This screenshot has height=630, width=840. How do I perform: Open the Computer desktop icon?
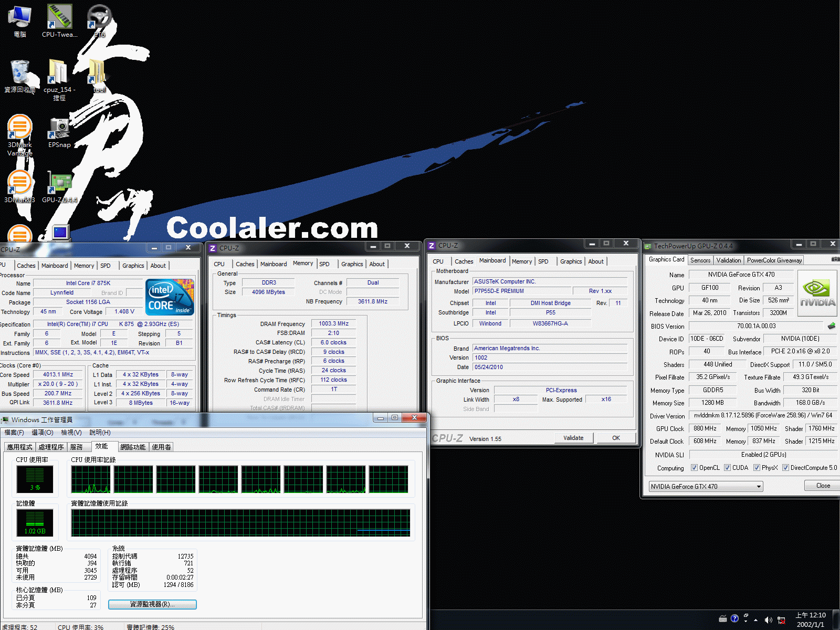(x=19, y=21)
